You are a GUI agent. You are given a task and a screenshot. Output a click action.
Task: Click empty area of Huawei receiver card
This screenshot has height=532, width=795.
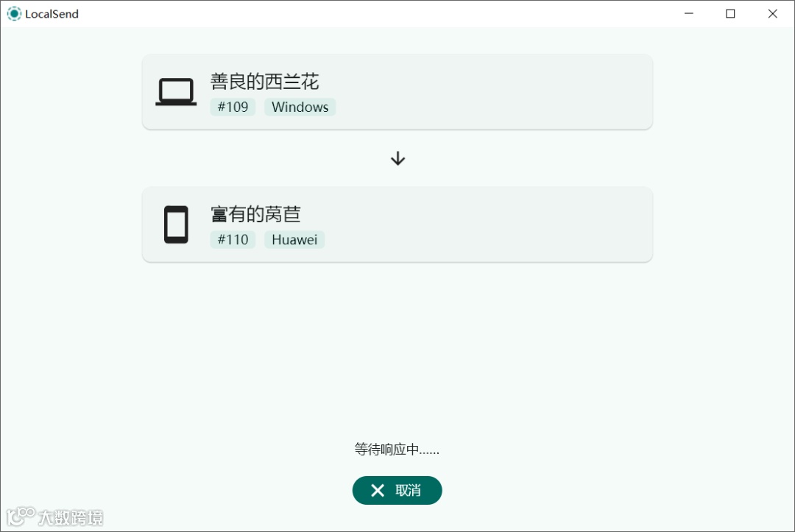pyautogui.click(x=481, y=224)
